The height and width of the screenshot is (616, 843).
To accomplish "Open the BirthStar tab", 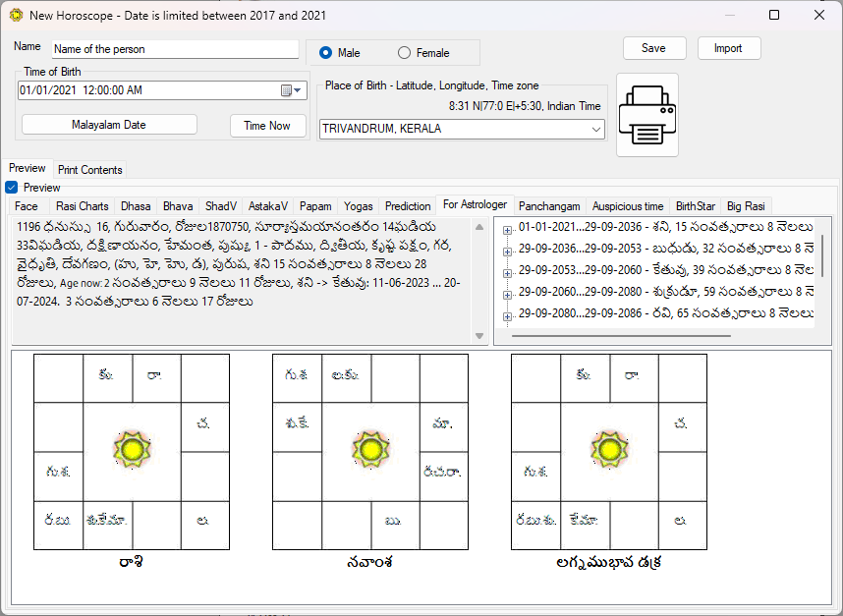I will (x=696, y=206).
